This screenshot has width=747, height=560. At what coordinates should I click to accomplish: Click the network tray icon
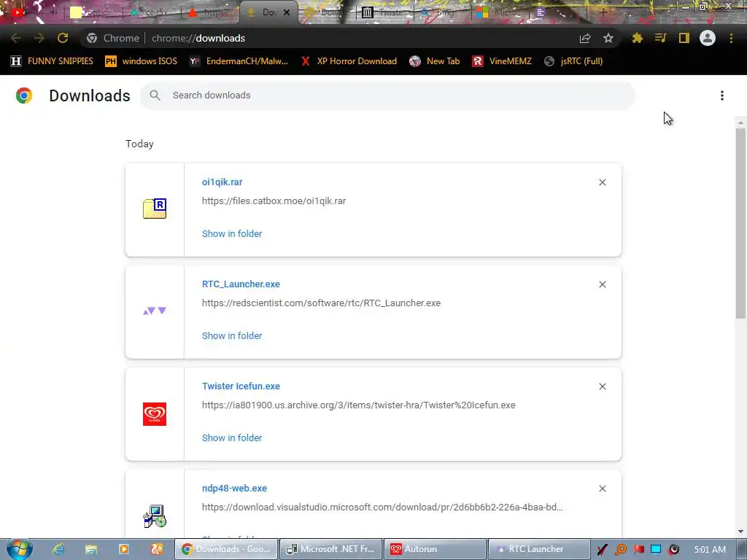656,549
